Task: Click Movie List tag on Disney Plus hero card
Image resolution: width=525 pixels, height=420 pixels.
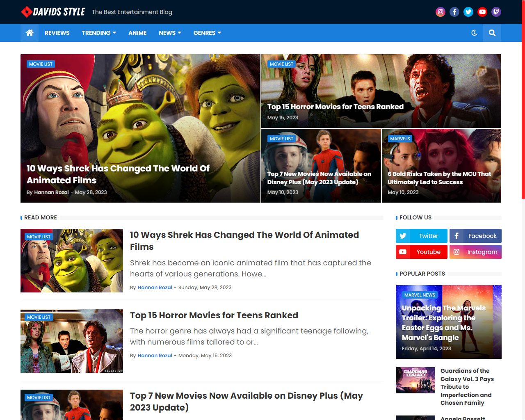Action: click(x=281, y=139)
